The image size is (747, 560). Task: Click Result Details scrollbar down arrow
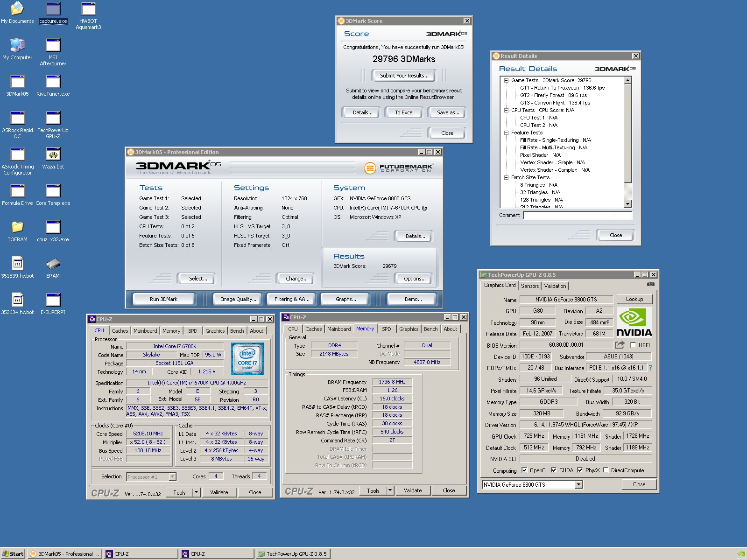(627, 203)
